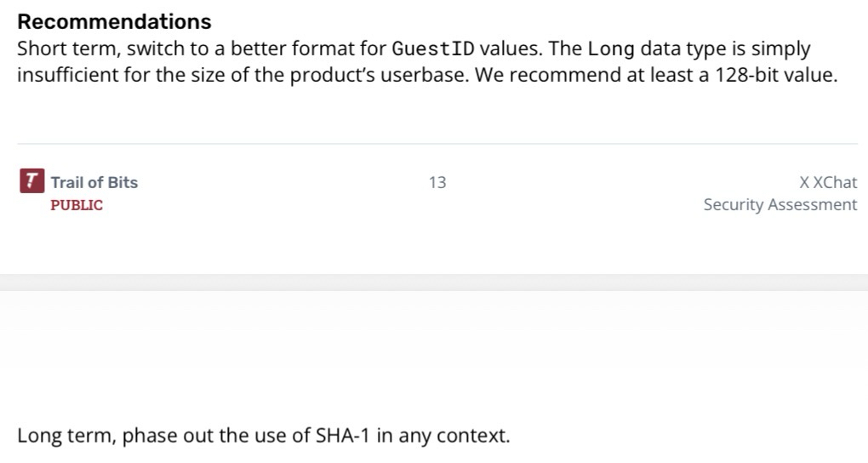Click the Trail of Bits logo icon
Screen dimensions: 868x463
click(x=31, y=181)
